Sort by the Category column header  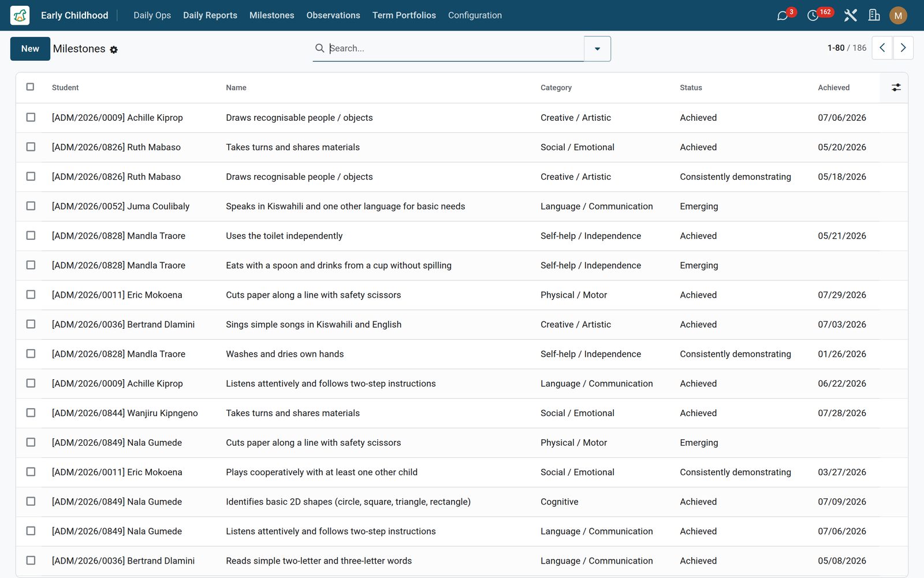click(556, 88)
